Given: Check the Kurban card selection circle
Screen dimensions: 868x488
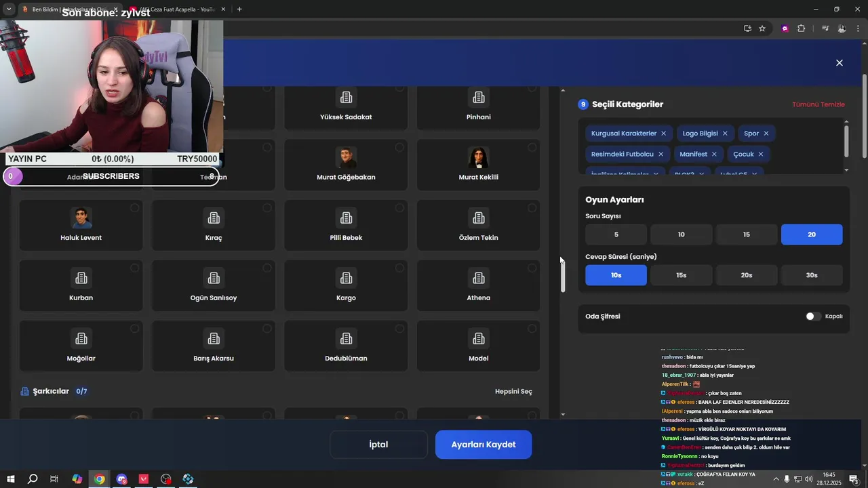Looking at the screenshot, I should point(134,268).
